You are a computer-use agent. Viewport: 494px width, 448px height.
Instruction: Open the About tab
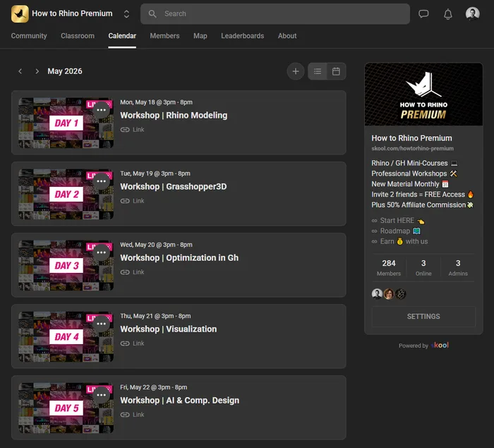287,36
